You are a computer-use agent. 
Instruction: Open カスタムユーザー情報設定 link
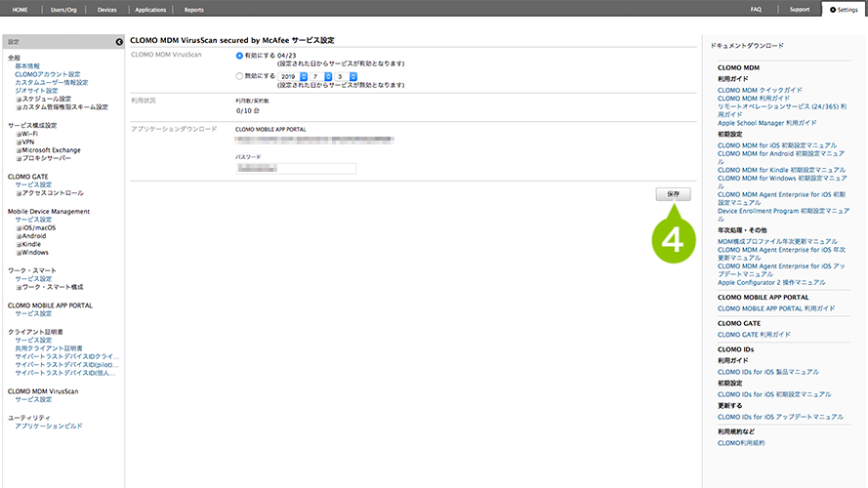tap(52, 82)
